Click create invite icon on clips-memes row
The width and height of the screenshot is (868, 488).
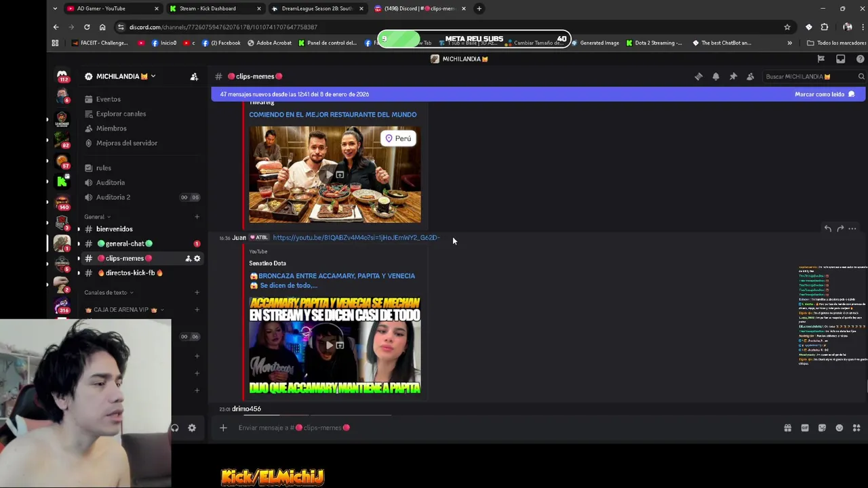tap(188, 258)
